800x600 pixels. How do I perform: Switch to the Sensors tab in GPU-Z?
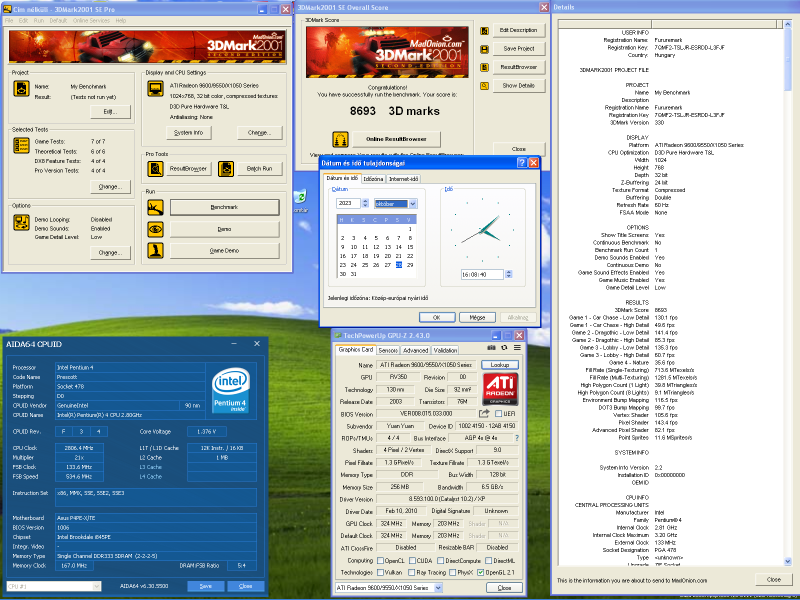(x=388, y=351)
